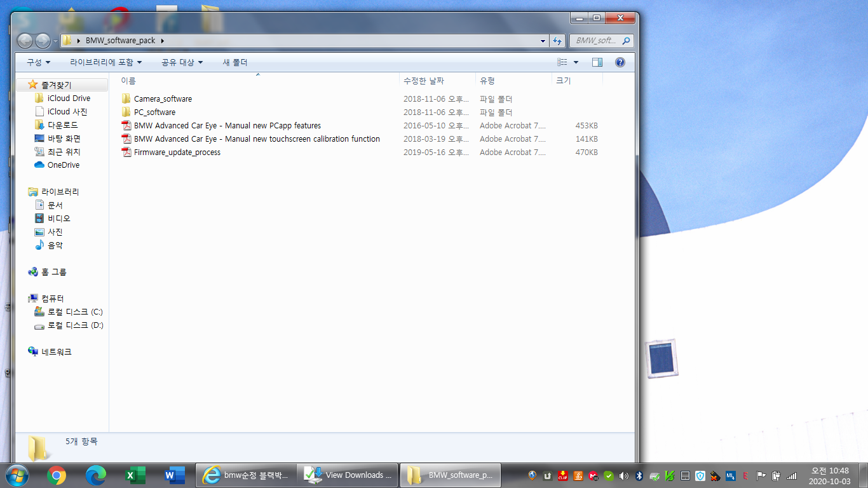Open Action Center flag icon in the tray
868x488 pixels.
coord(761,475)
